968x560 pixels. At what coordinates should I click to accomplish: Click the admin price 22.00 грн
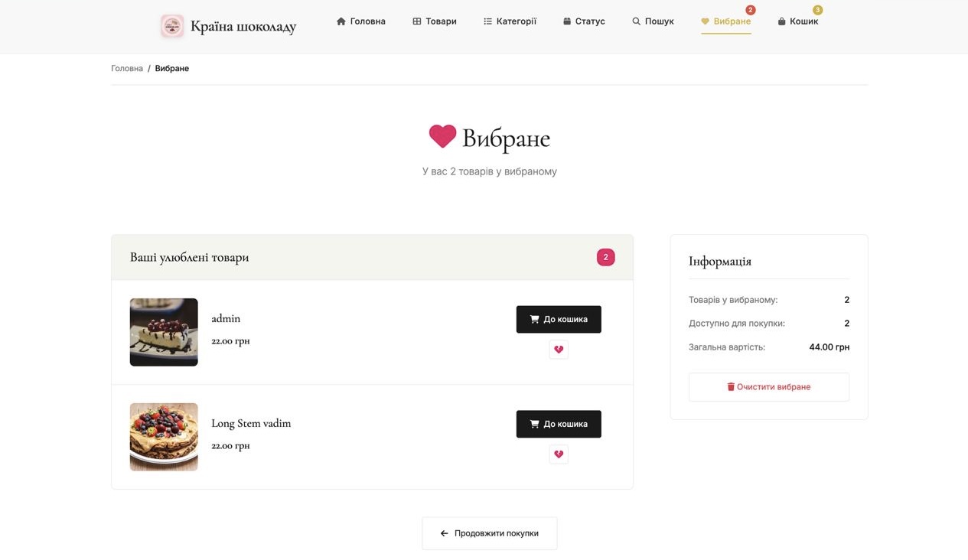click(230, 340)
